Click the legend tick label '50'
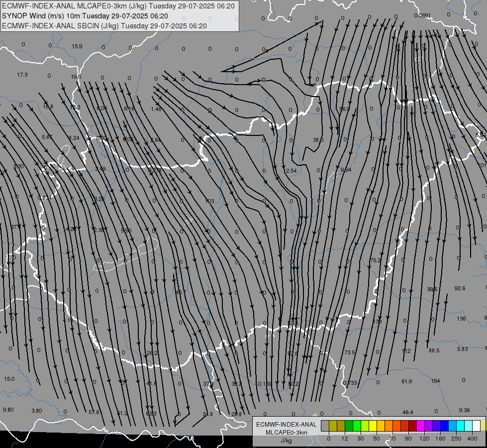The image size is (487, 448). (377, 439)
